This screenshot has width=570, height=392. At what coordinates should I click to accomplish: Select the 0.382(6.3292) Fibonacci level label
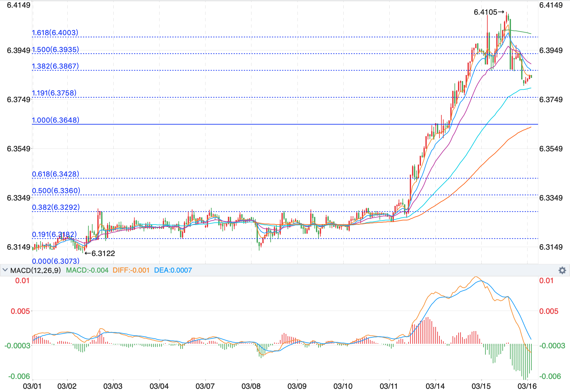point(56,207)
